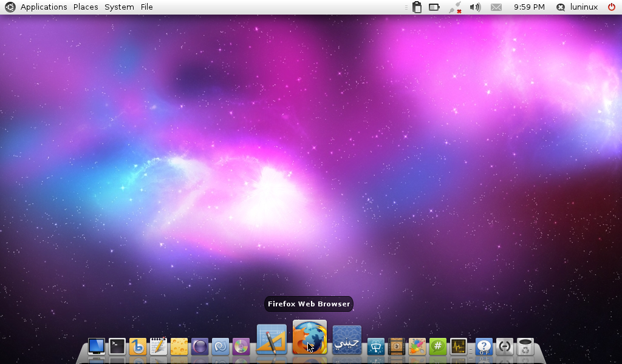Open the terminal icon in the dock
622x364 pixels.
tap(117, 346)
